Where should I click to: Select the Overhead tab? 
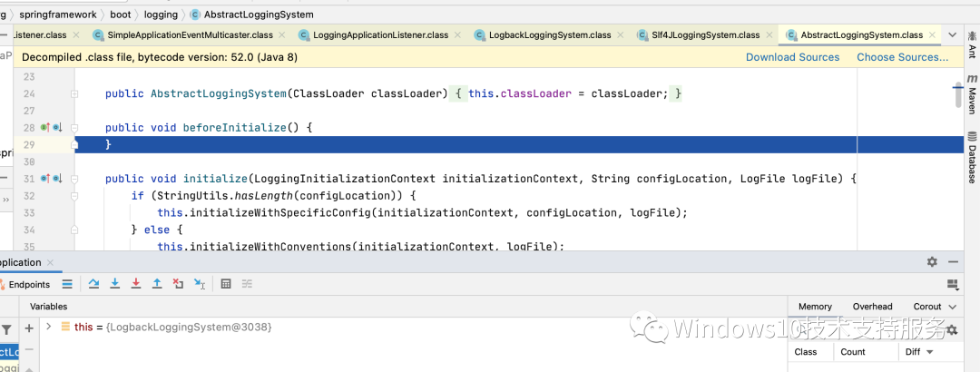pos(873,307)
